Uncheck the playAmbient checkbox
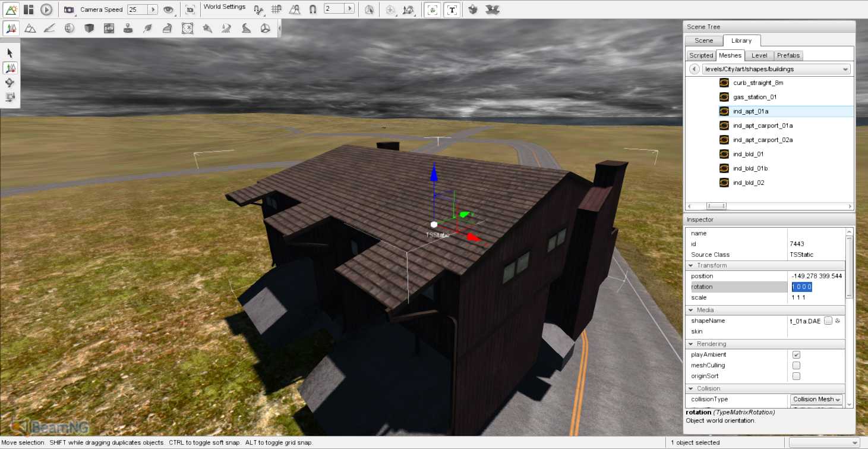Image resolution: width=868 pixels, height=449 pixels. coord(796,354)
